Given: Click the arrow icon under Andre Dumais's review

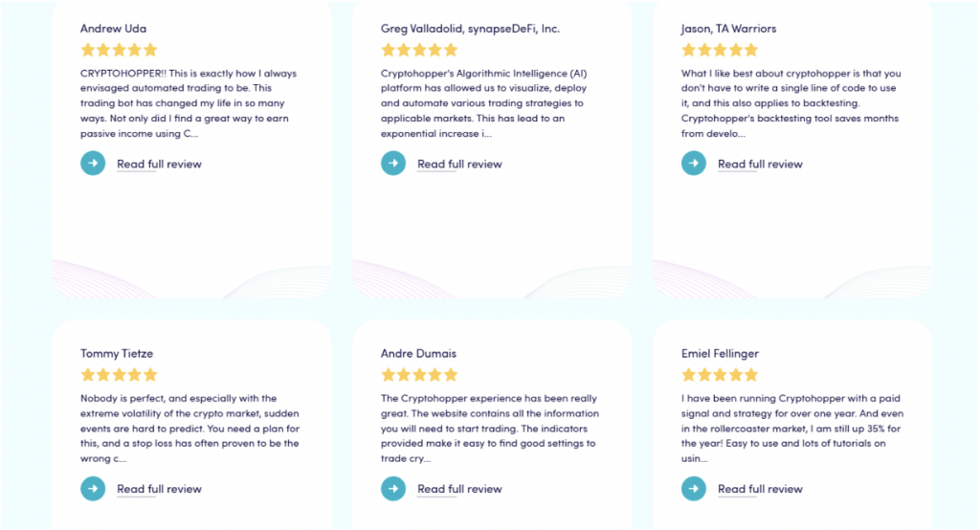Looking at the screenshot, I should [393, 489].
